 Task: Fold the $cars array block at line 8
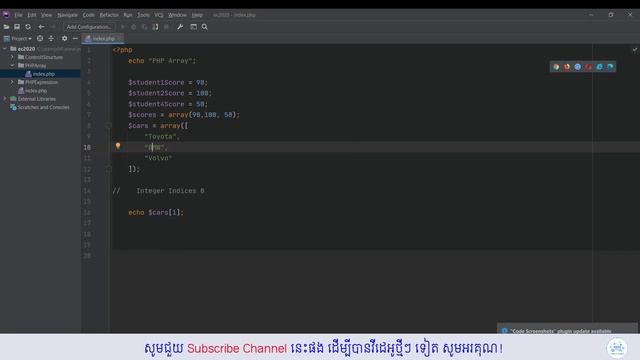coord(109,126)
